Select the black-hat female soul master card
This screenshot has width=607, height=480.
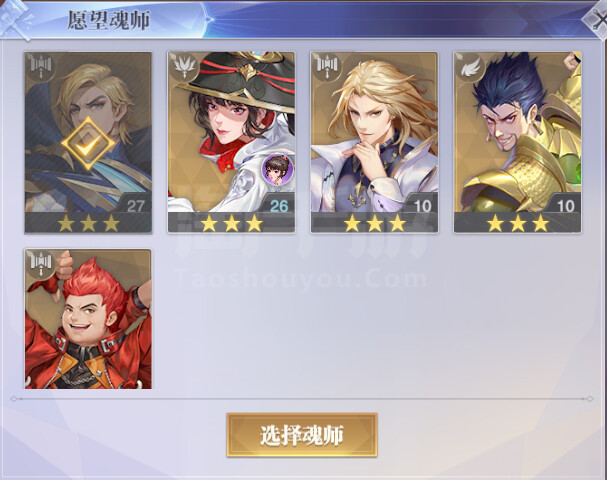(x=231, y=142)
